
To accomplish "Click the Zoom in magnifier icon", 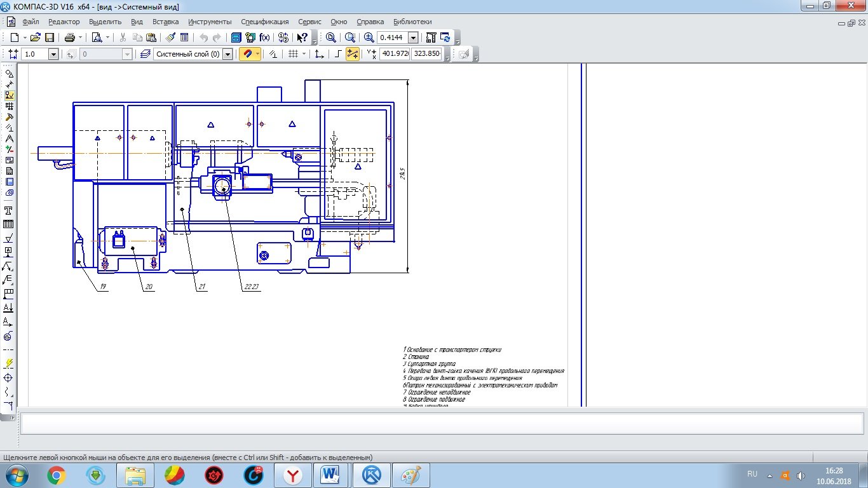I will 369,37.
